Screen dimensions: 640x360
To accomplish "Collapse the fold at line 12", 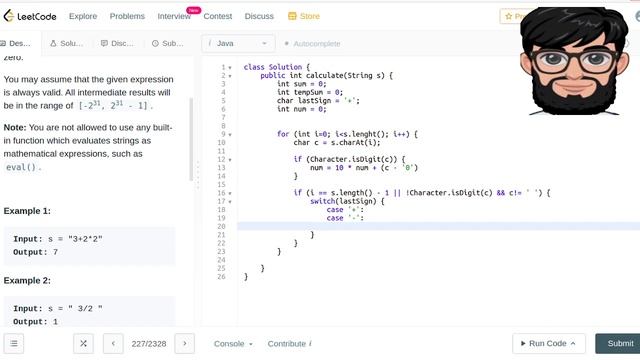I will point(230,160).
